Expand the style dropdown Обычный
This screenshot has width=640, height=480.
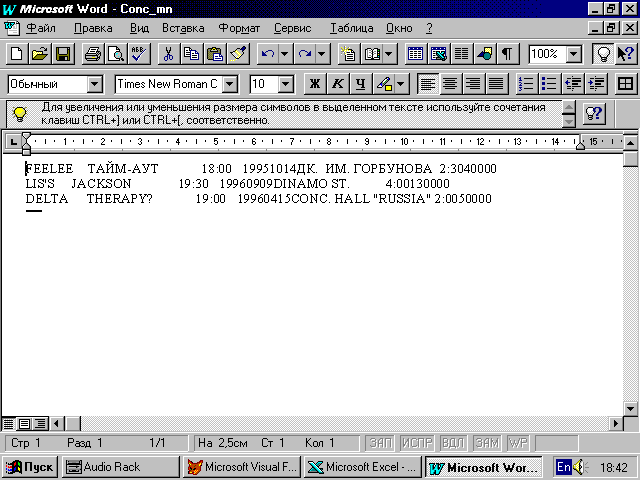pos(94,84)
